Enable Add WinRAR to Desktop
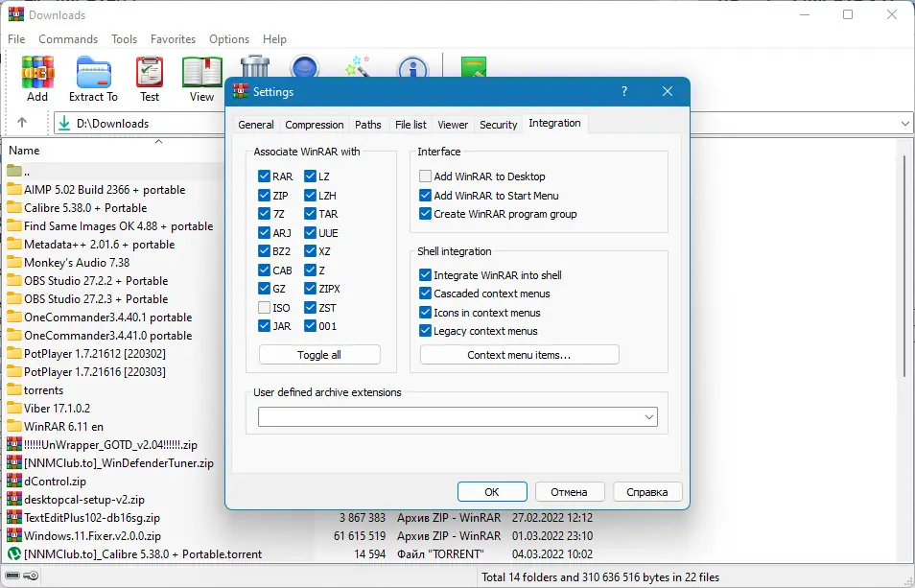 coord(425,176)
